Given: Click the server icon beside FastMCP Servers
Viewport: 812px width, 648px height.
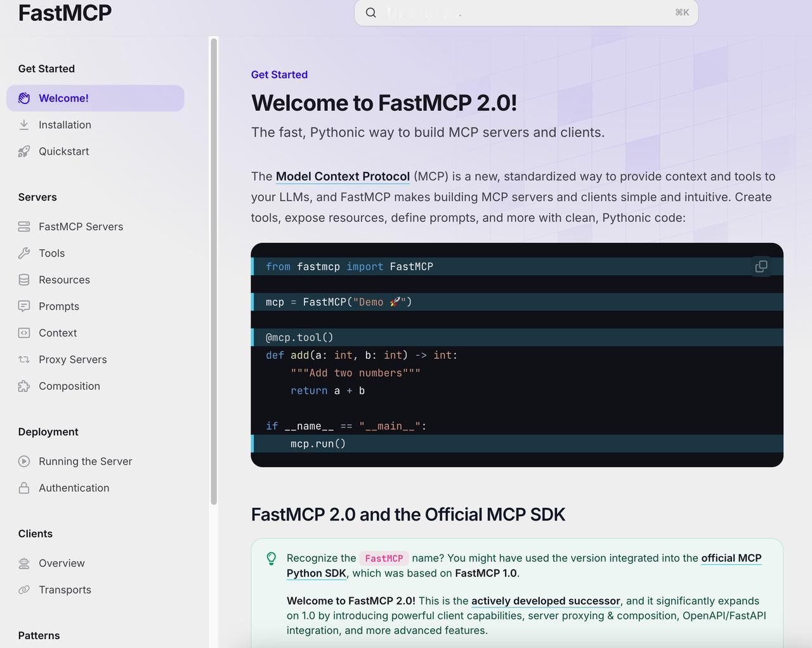Looking at the screenshot, I should (x=24, y=226).
